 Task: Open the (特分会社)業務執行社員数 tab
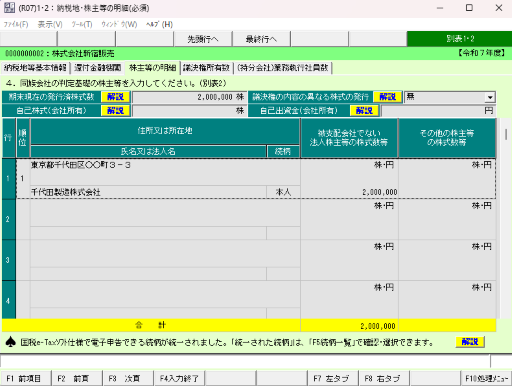(x=283, y=68)
